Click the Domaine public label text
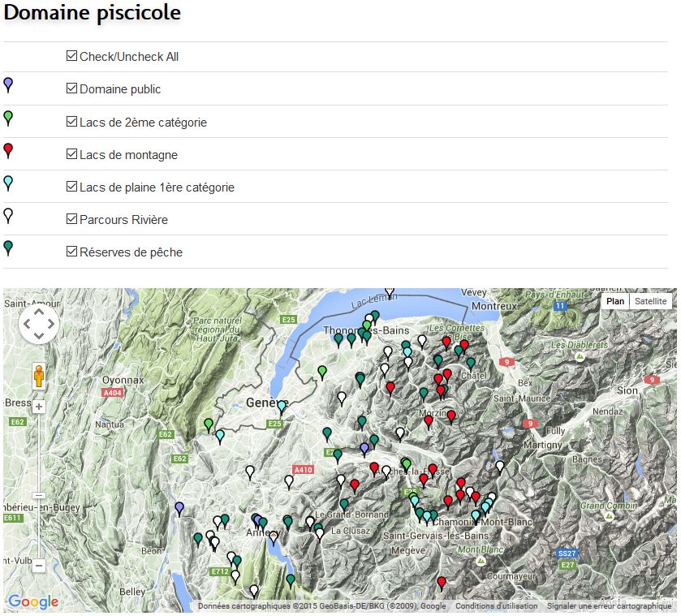 click(120, 89)
